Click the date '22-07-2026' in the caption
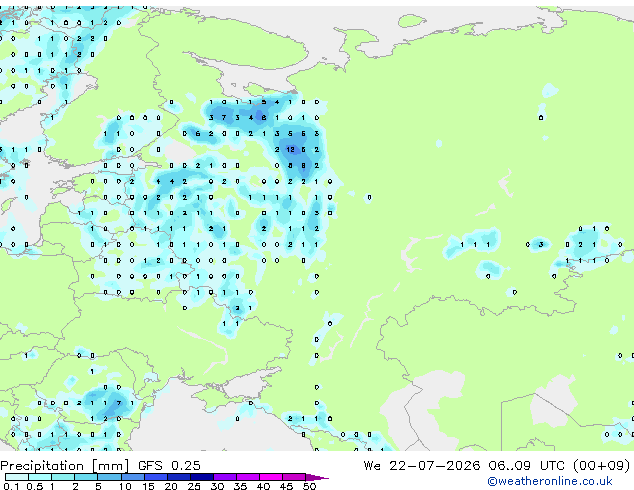 (435, 465)
